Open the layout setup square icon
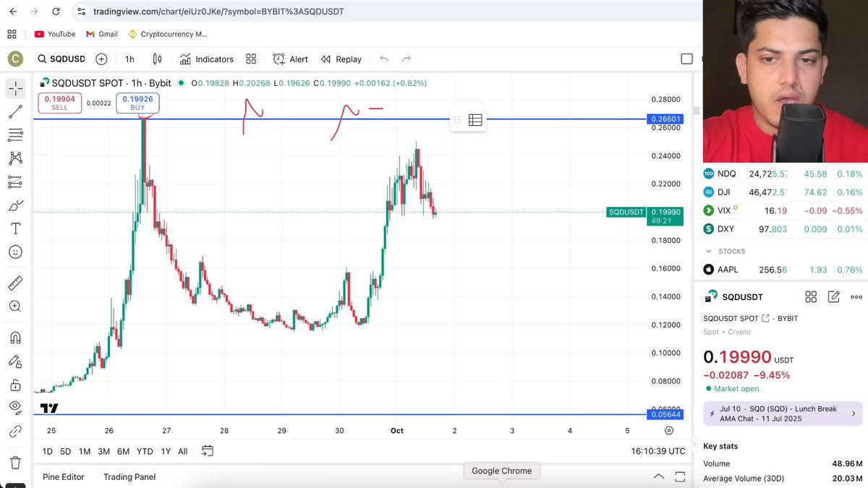This screenshot has height=488, width=868. [686, 59]
